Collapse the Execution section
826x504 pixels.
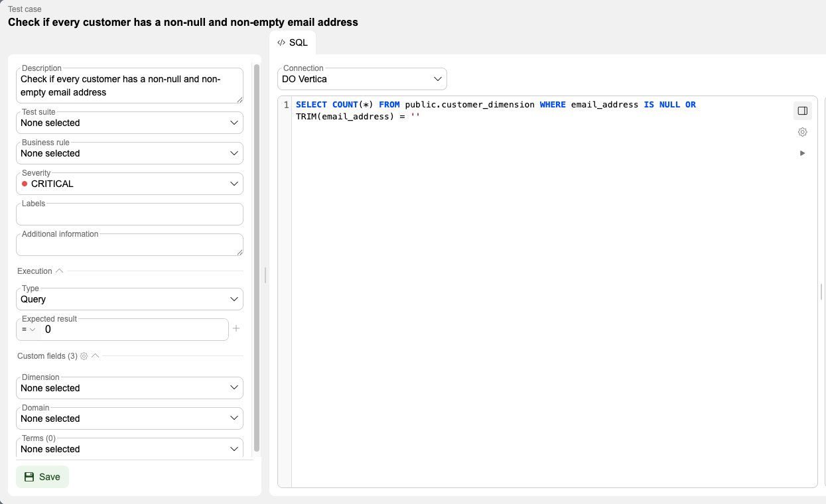point(59,271)
